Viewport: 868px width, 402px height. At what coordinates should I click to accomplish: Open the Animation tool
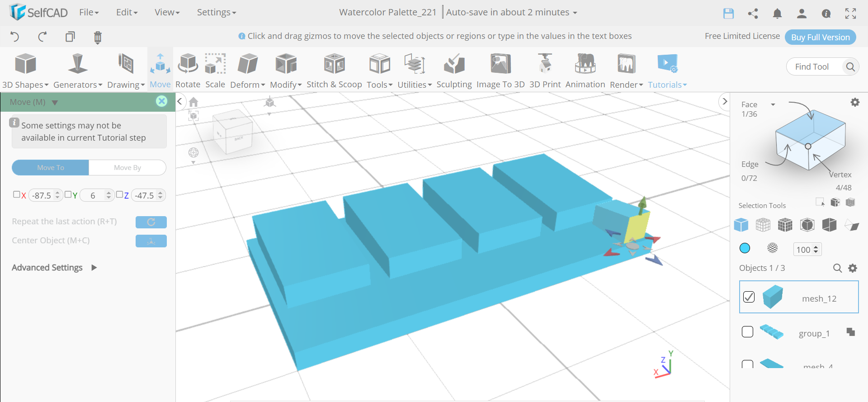click(x=585, y=71)
